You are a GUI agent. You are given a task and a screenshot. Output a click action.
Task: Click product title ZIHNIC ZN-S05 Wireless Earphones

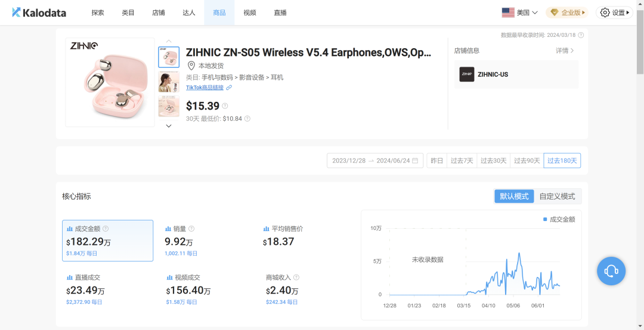pos(308,52)
